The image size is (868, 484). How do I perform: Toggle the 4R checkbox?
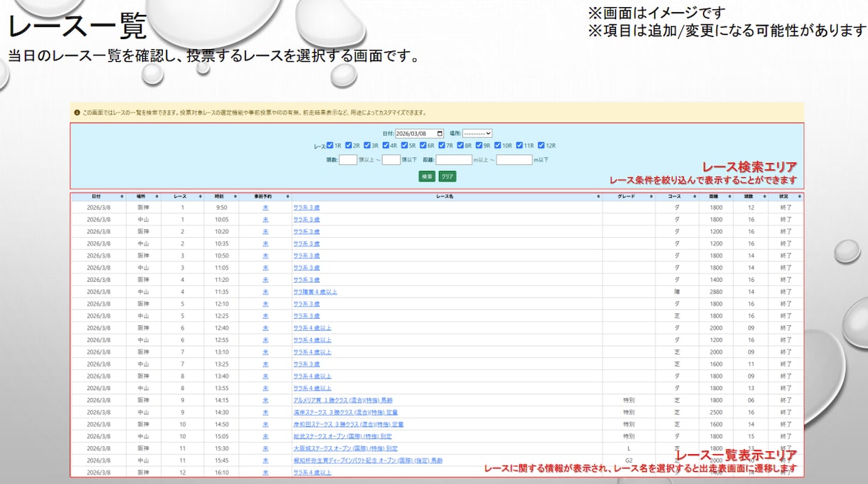click(386, 145)
